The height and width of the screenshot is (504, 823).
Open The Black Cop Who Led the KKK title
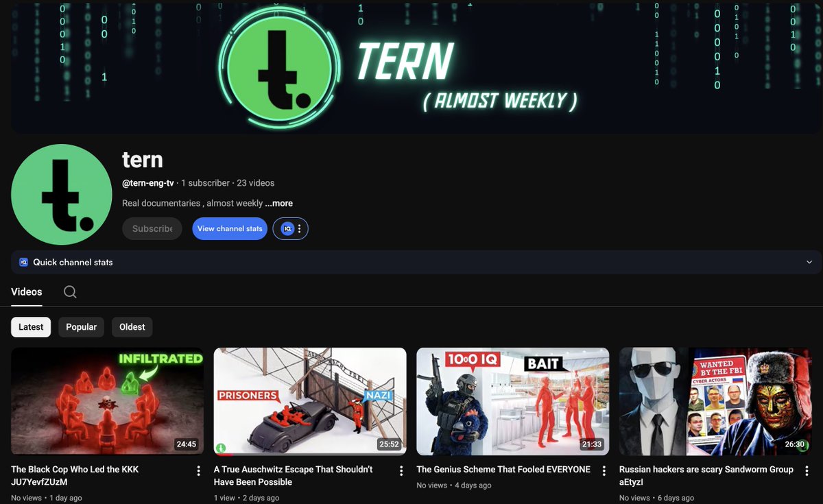click(x=75, y=476)
